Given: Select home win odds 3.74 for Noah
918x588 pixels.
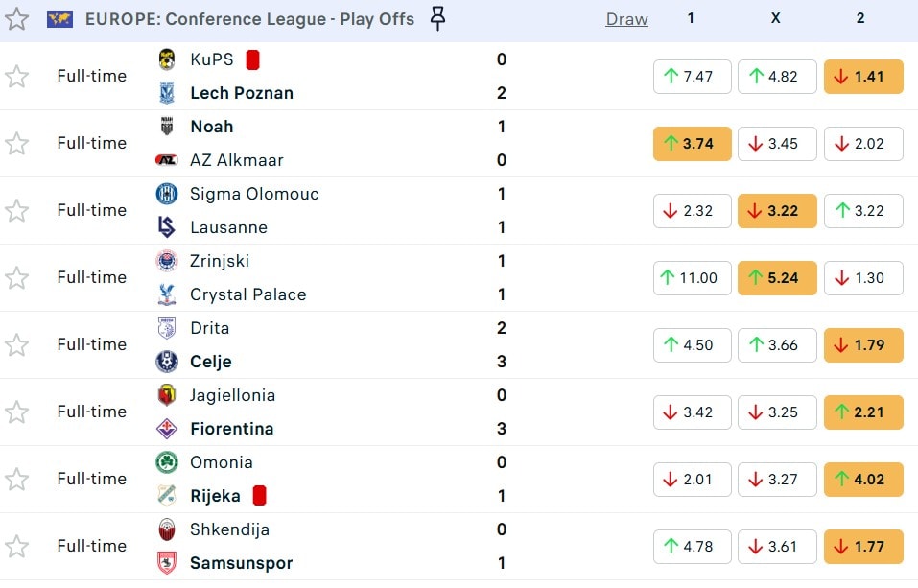Looking at the screenshot, I should pos(692,144).
